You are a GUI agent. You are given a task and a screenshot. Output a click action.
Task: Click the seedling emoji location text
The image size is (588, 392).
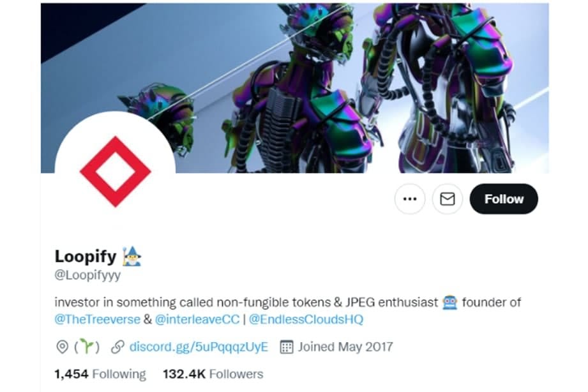[x=87, y=347]
